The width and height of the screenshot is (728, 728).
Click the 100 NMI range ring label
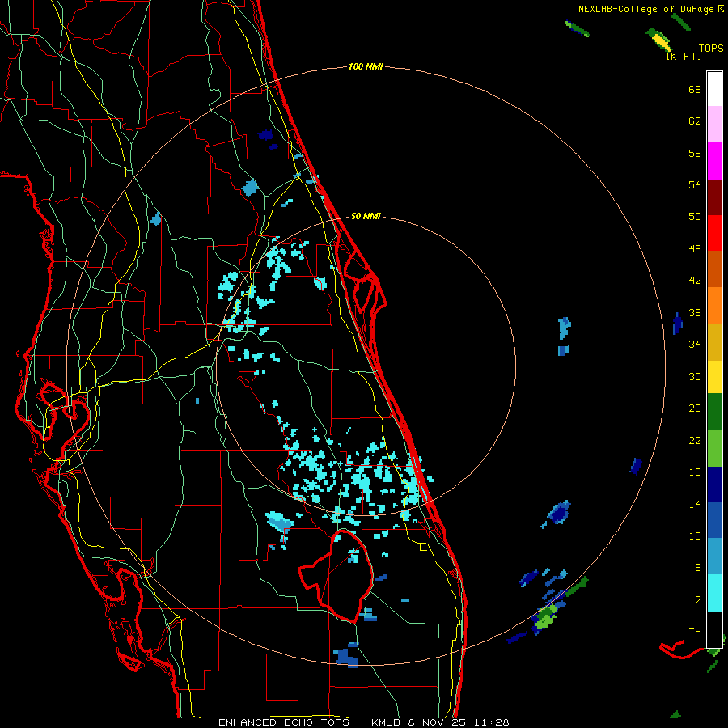pos(366,66)
